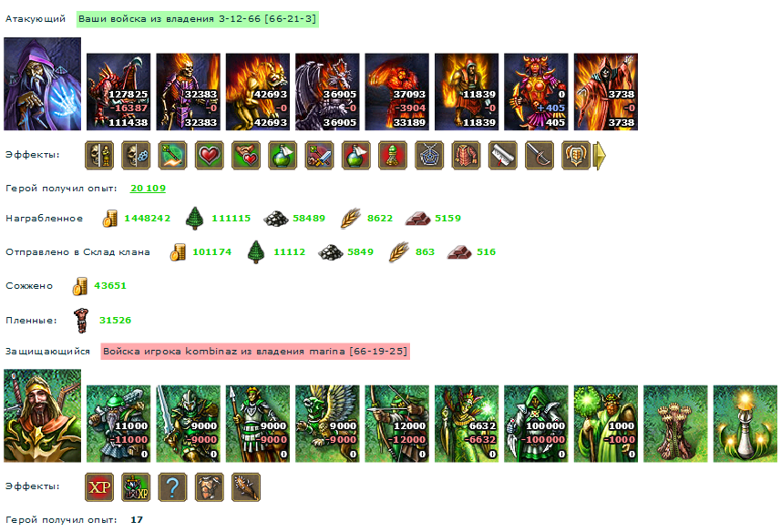Click the blue question mark effect
781x532 pixels.
coord(172,486)
